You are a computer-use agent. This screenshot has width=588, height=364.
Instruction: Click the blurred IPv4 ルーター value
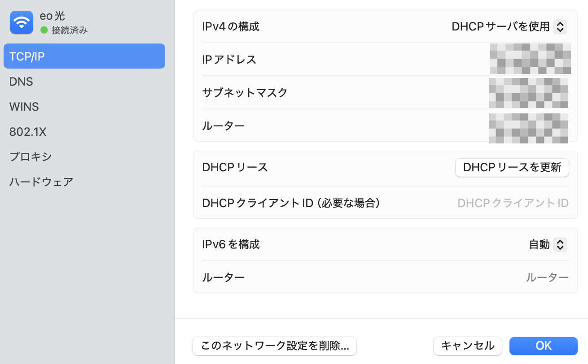point(528,127)
